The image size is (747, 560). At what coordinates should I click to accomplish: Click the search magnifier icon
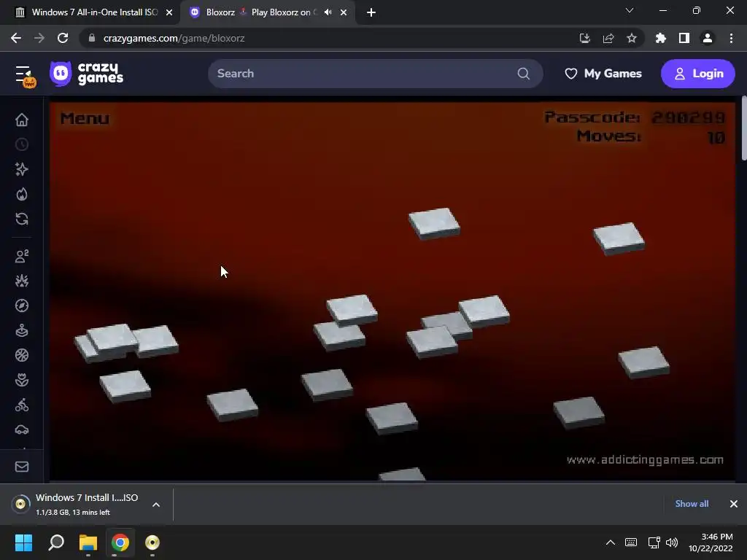point(523,74)
